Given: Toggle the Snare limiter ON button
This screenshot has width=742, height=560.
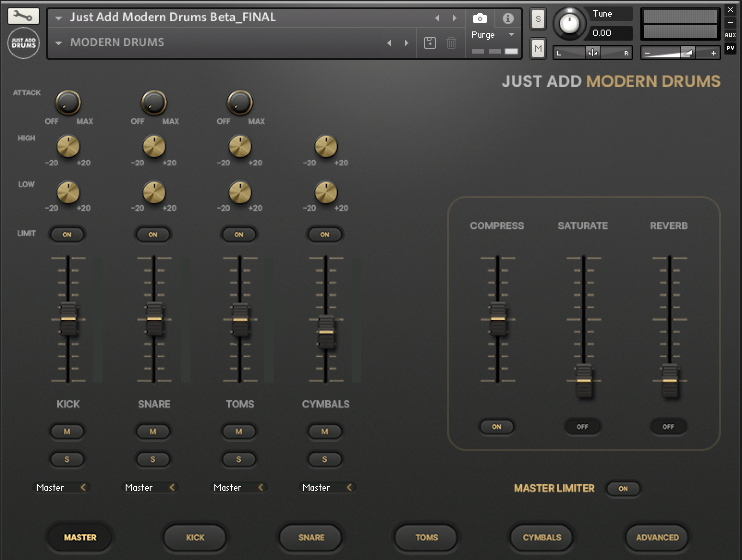Looking at the screenshot, I should tap(153, 234).
